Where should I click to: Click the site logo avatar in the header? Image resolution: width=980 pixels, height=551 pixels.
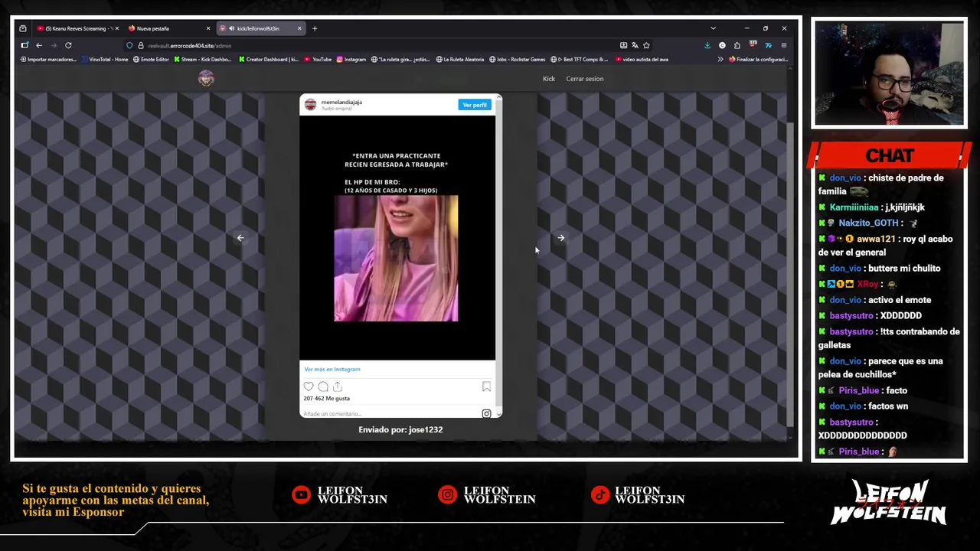point(206,78)
